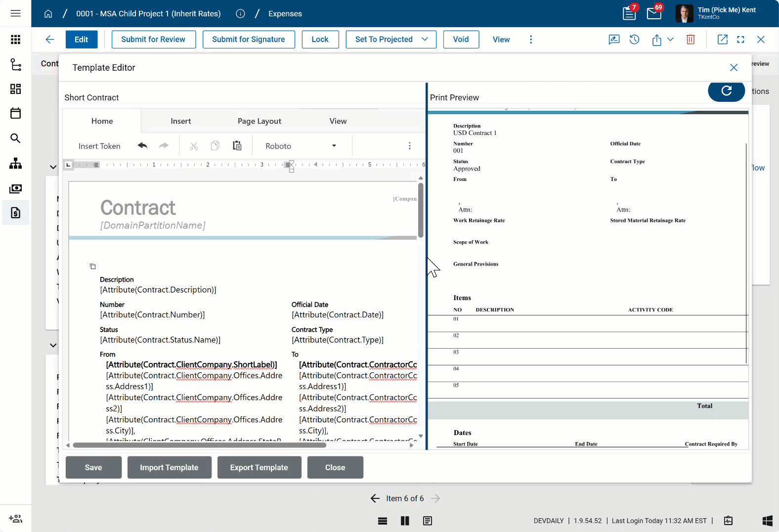This screenshot has height=532, width=779.
Task: Click the Windows start icon
Action: click(x=767, y=521)
